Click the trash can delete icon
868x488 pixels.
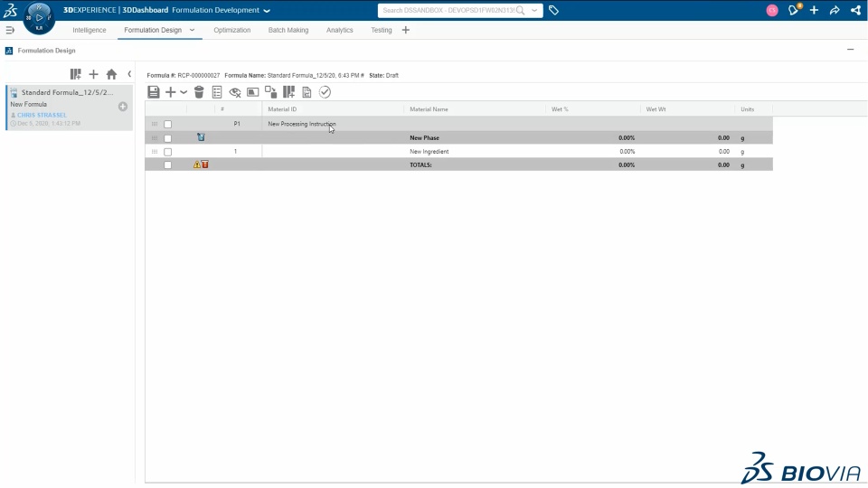(x=199, y=92)
